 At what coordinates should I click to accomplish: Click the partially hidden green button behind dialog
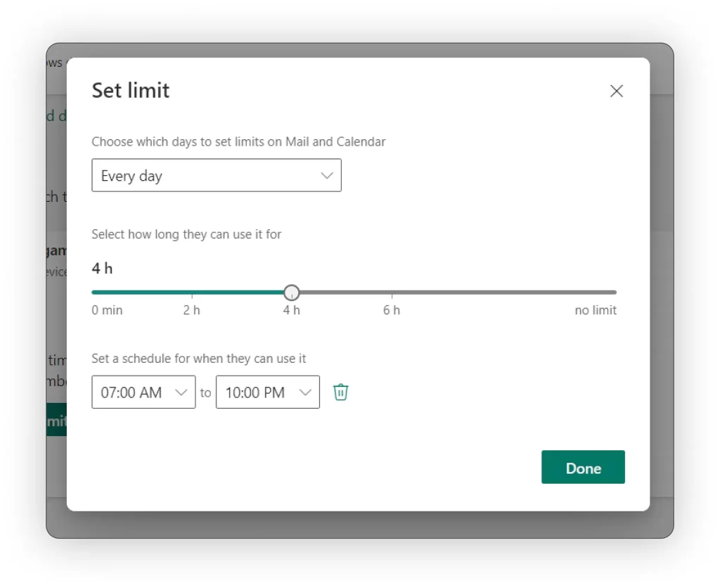coord(56,420)
